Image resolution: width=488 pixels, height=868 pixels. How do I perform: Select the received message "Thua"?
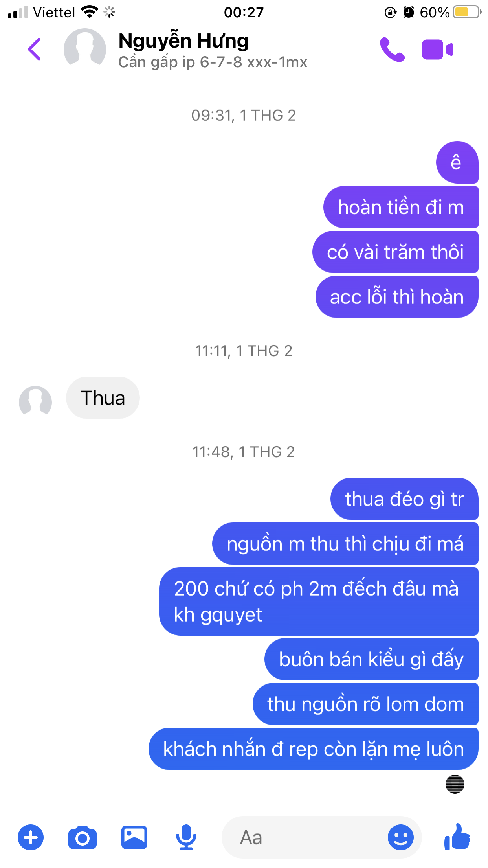coord(103,398)
